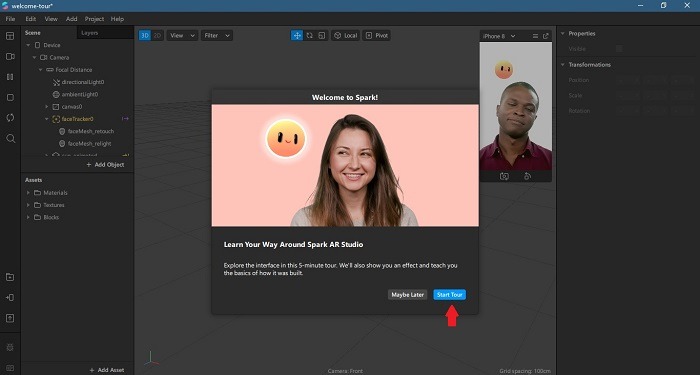Click the welcome tour preview image
Image resolution: width=700 pixels, height=375 pixels.
click(345, 165)
